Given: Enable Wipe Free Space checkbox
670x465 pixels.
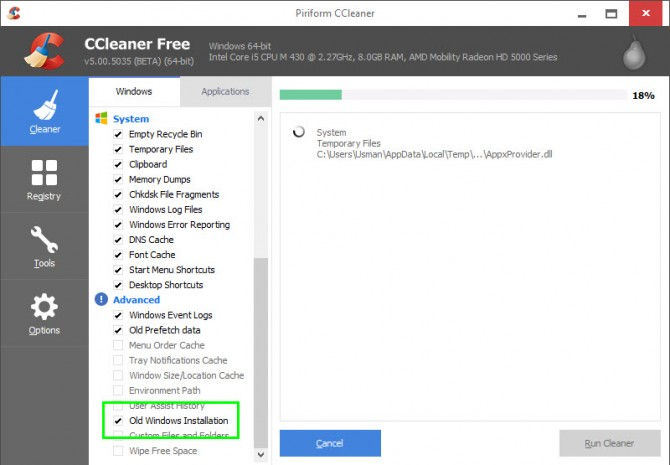Looking at the screenshot, I should tap(118, 450).
